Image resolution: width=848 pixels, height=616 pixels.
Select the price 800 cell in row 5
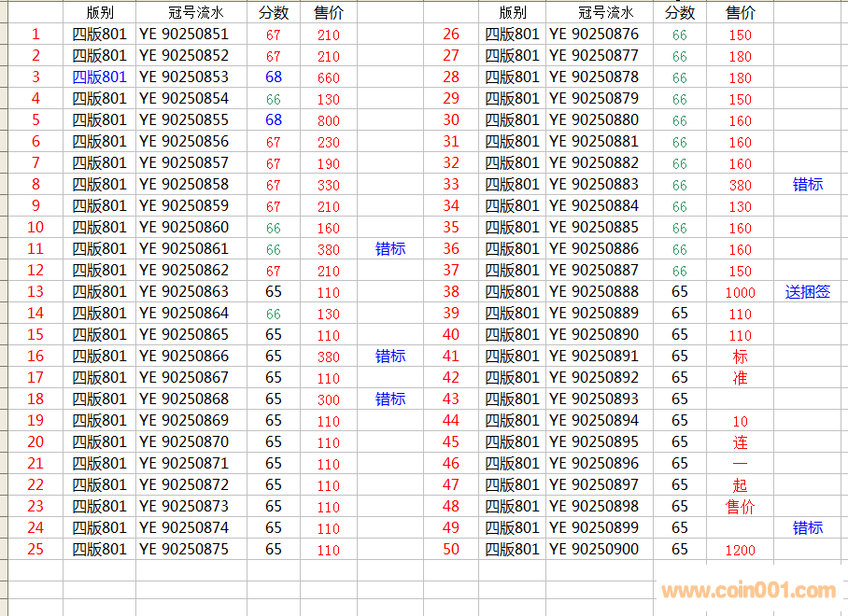[329, 120]
